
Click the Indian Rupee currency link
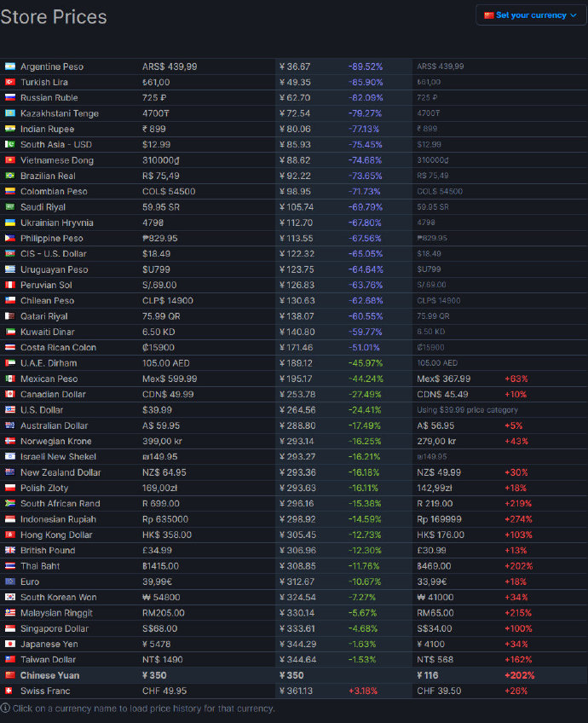pyautogui.click(x=48, y=129)
